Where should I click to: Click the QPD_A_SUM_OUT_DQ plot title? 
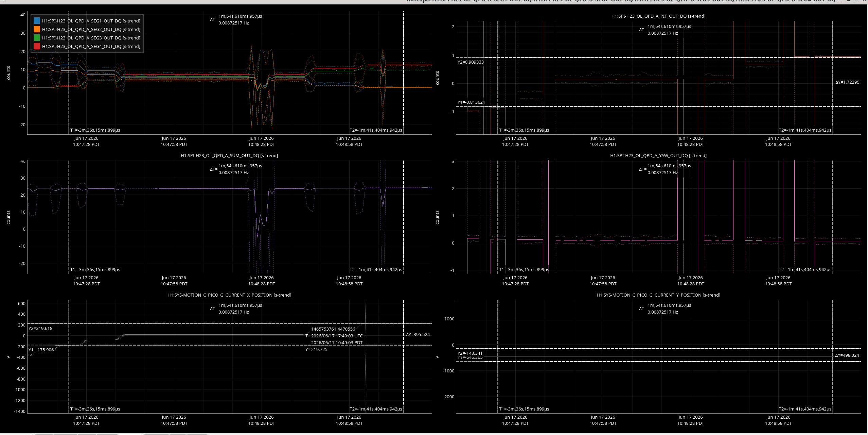[229, 155]
